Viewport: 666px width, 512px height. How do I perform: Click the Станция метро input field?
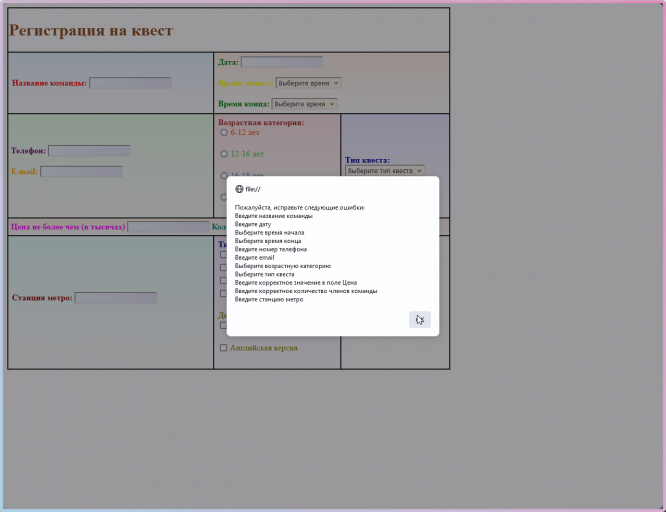click(116, 298)
